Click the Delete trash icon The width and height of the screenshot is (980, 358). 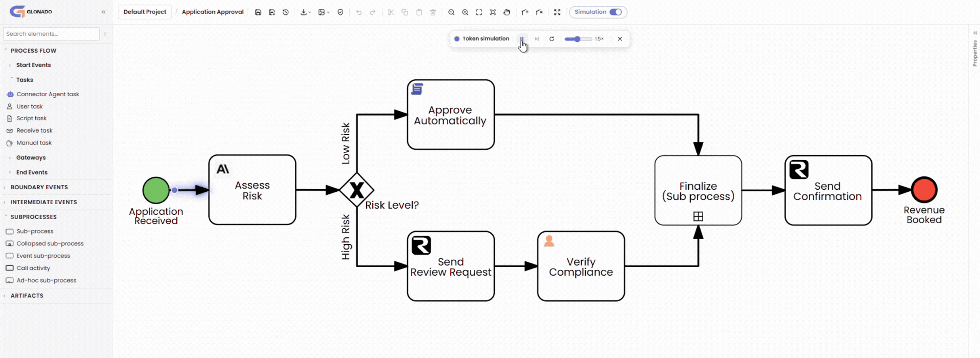tap(433, 12)
